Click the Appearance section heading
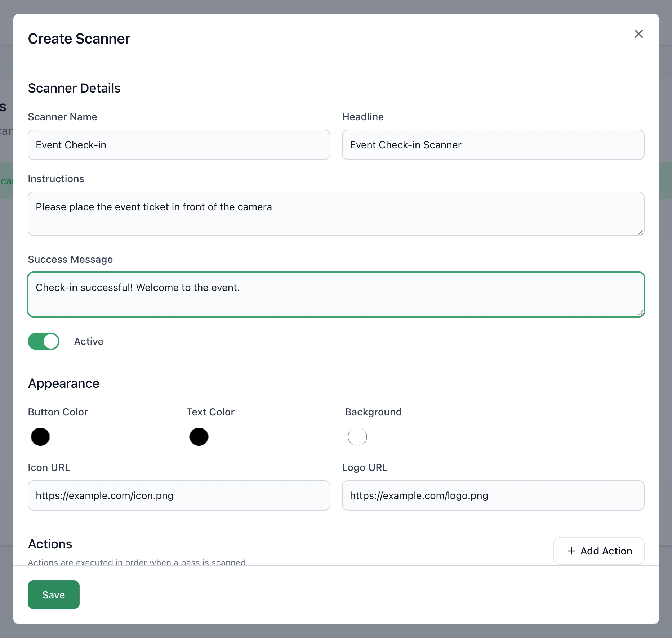 coord(64,383)
